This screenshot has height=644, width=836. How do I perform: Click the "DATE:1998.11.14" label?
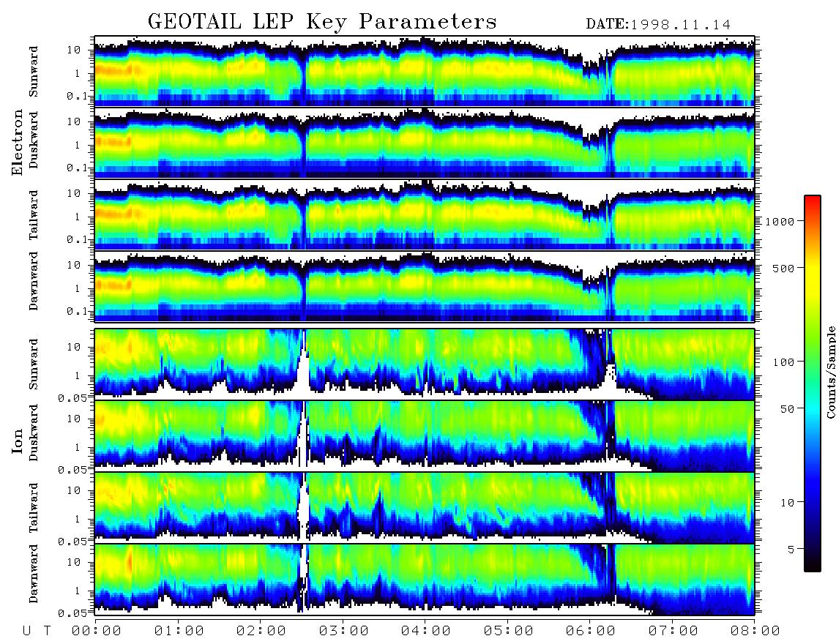click(658, 25)
